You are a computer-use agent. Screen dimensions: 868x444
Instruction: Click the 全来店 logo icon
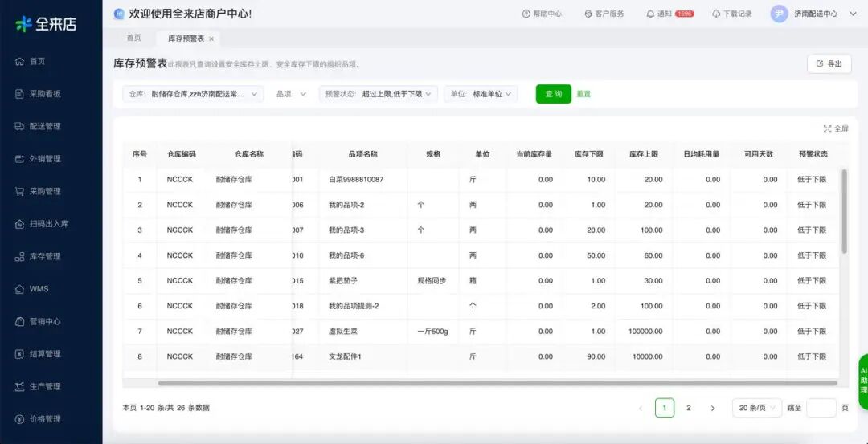[24, 24]
